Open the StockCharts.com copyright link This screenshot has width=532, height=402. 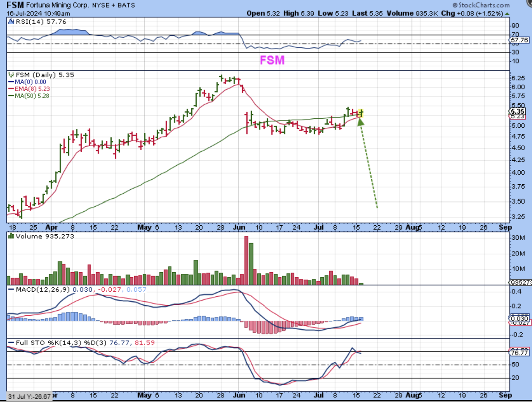[x=481, y=5]
